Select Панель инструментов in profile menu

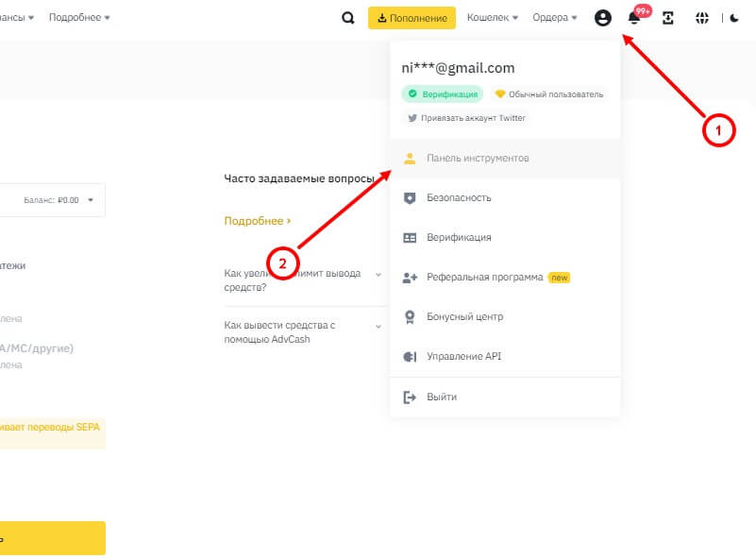[x=478, y=159]
